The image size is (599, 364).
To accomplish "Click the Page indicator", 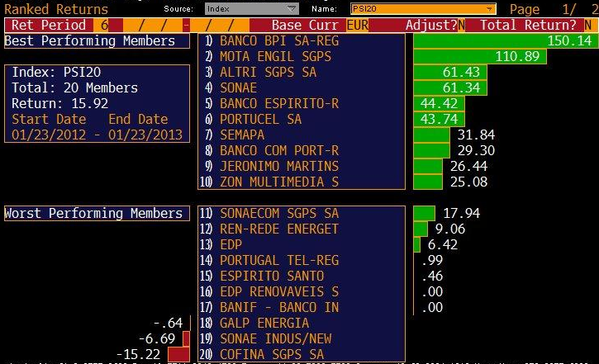I will pos(554,9).
